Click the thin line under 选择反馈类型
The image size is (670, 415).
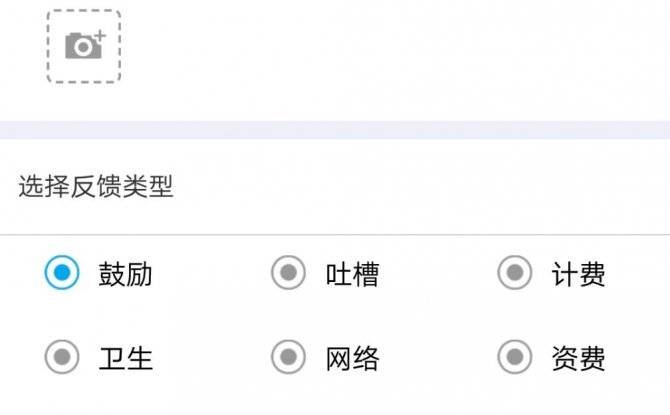click(335, 235)
